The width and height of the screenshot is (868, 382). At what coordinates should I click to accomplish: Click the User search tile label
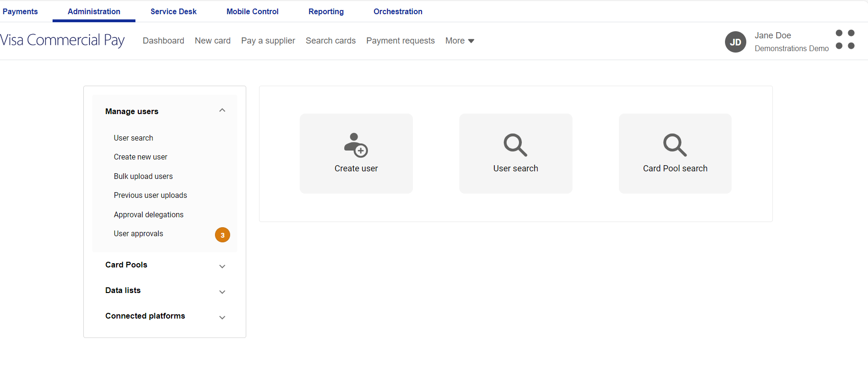(516, 169)
